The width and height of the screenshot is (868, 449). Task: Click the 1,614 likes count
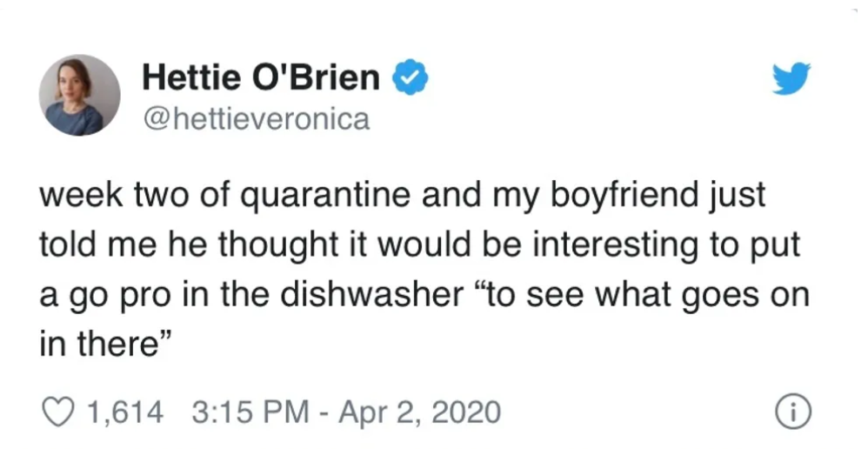point(125,412)
